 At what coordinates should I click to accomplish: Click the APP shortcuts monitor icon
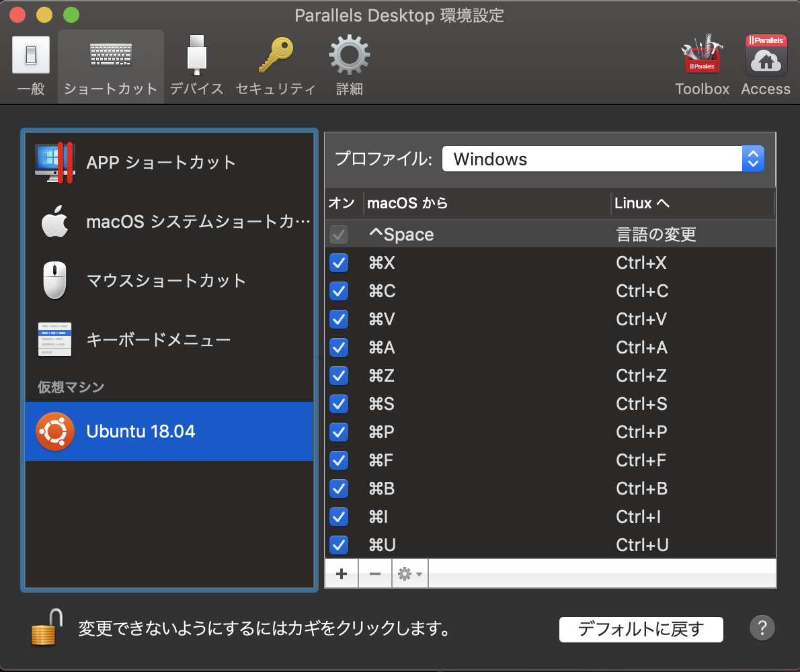click(54, 163)
